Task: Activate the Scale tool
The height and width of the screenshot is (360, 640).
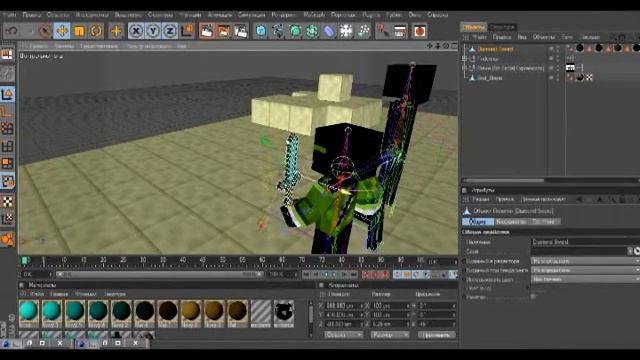Action: point(79,31)
